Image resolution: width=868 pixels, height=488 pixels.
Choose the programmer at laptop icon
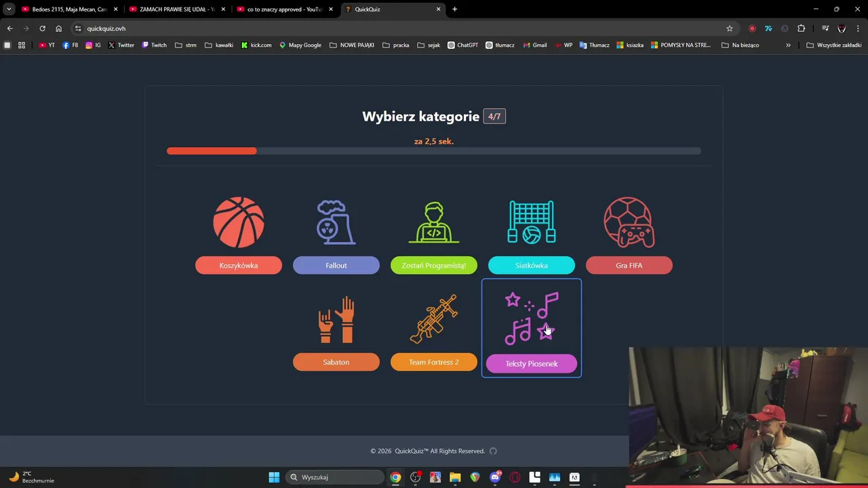(x=434, y=222)
